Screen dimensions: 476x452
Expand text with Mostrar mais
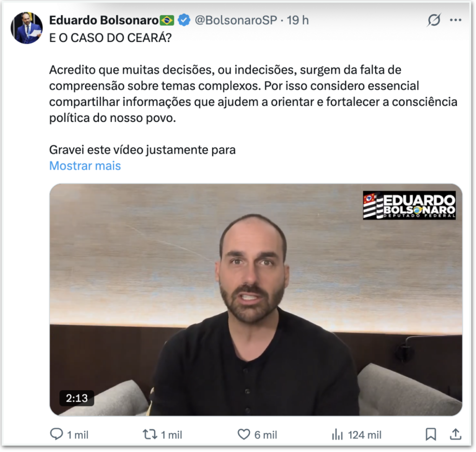(x=85, y=166)
